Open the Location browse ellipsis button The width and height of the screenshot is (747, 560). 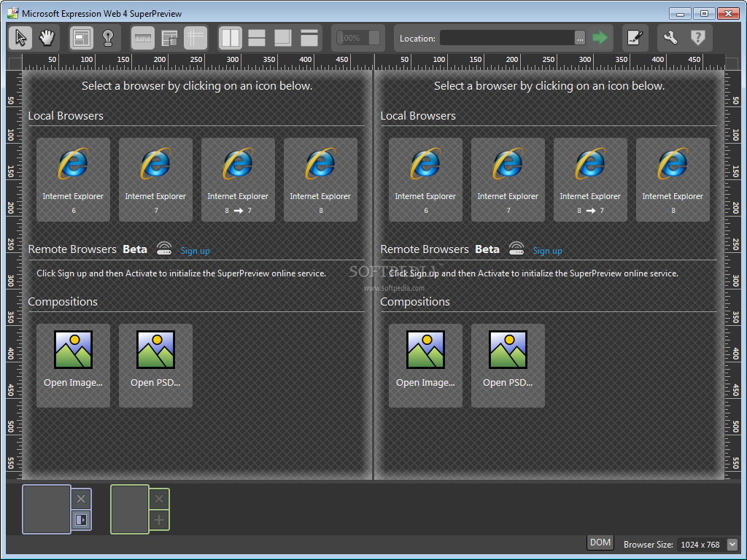[x=580, y=38]
